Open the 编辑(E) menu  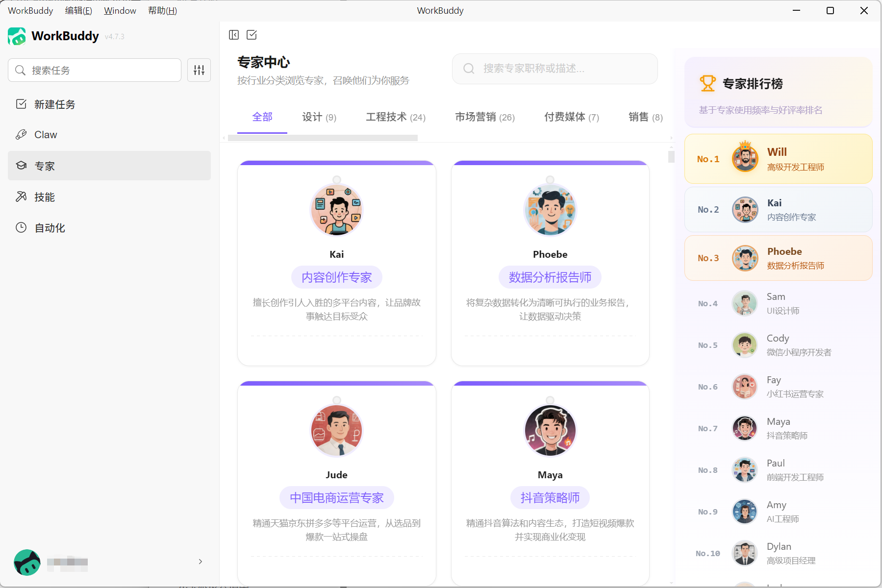pyautogui.click(x=78, y=11)
